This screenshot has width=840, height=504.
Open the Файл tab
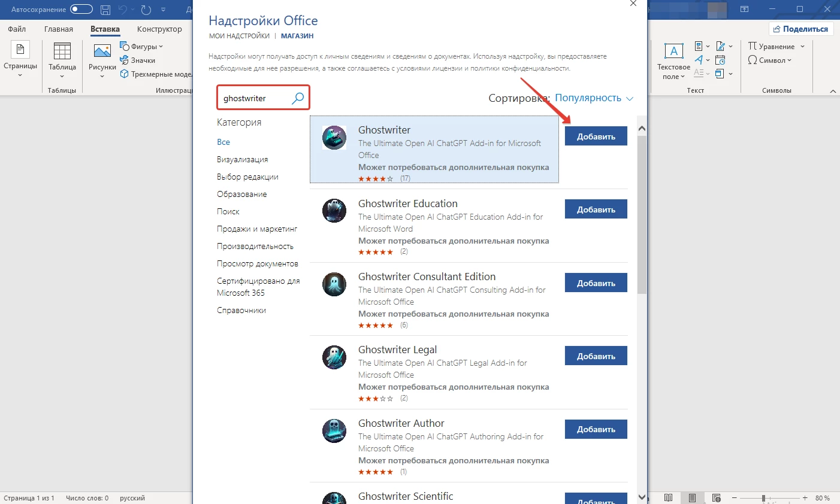(17, 29)
